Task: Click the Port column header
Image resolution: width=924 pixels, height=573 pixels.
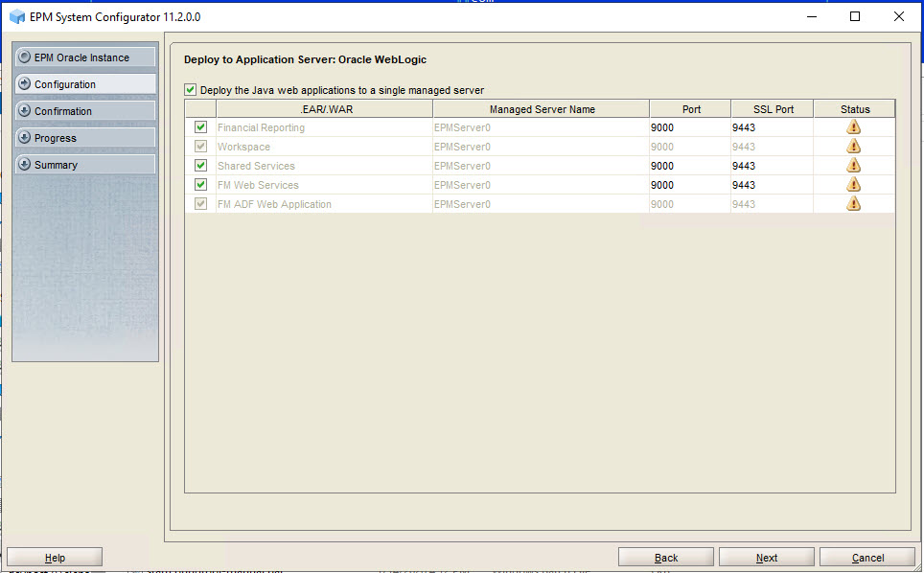Action: pyautogui.click(x=691, y=109)
